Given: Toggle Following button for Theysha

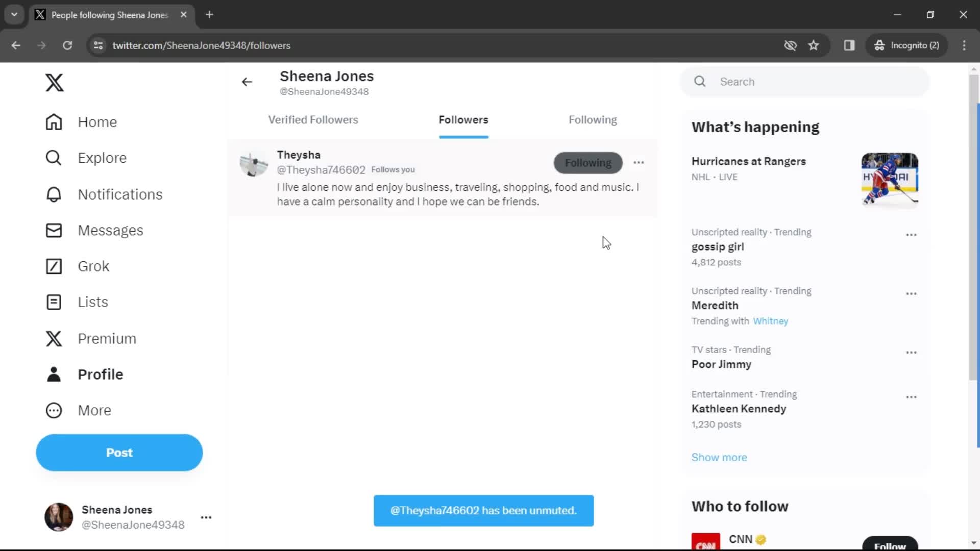Looking at the screenshot, I should [x=588, y=163].
